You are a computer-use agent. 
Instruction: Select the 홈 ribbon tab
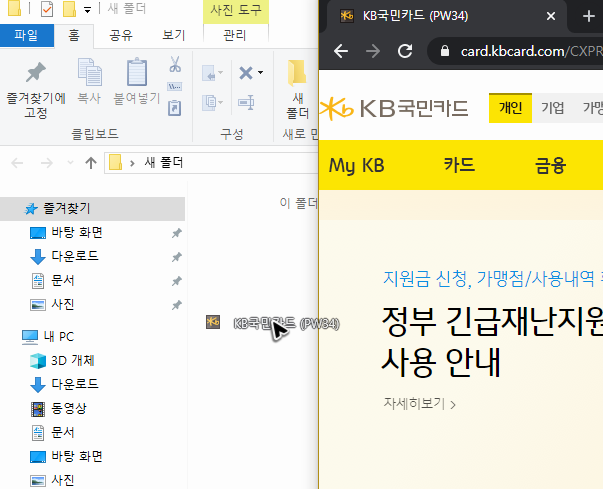pos(74,35)
